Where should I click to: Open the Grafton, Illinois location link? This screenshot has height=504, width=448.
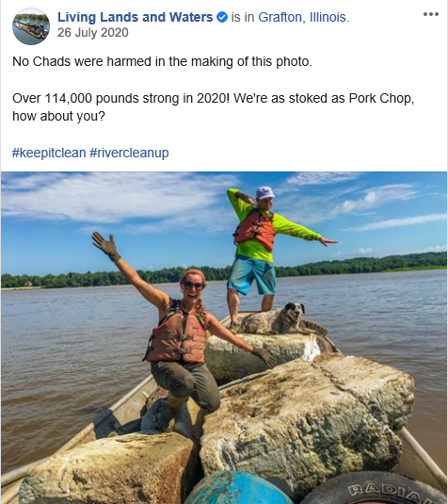[x=302, y=17]
